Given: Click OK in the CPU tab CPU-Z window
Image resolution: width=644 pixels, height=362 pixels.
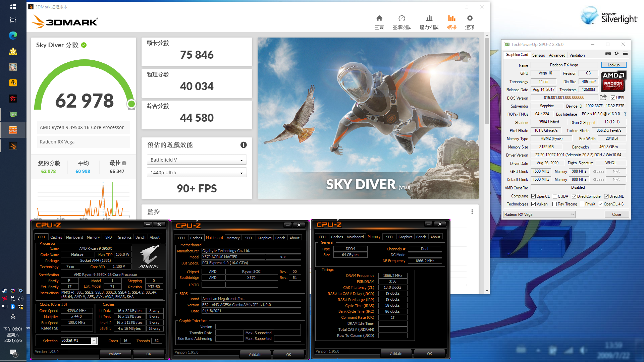Looking at the screenshot, I should coord(149,354).
